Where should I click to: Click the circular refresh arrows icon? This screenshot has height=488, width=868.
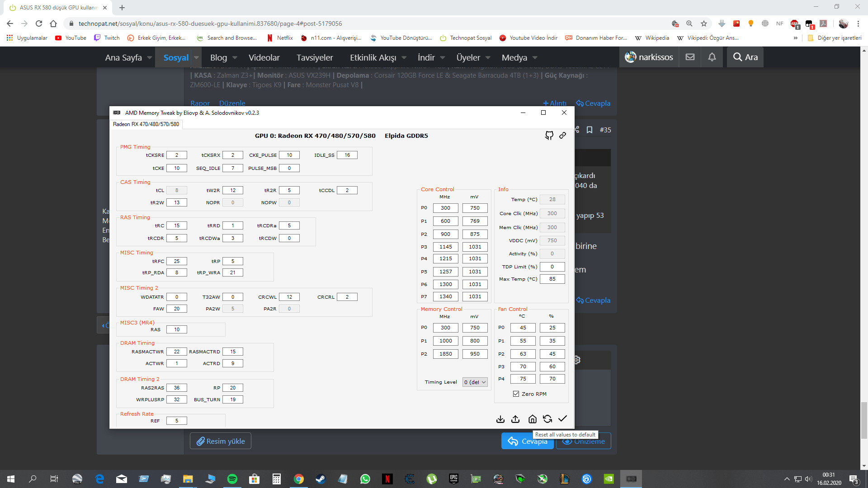click(x=547, y=419)
